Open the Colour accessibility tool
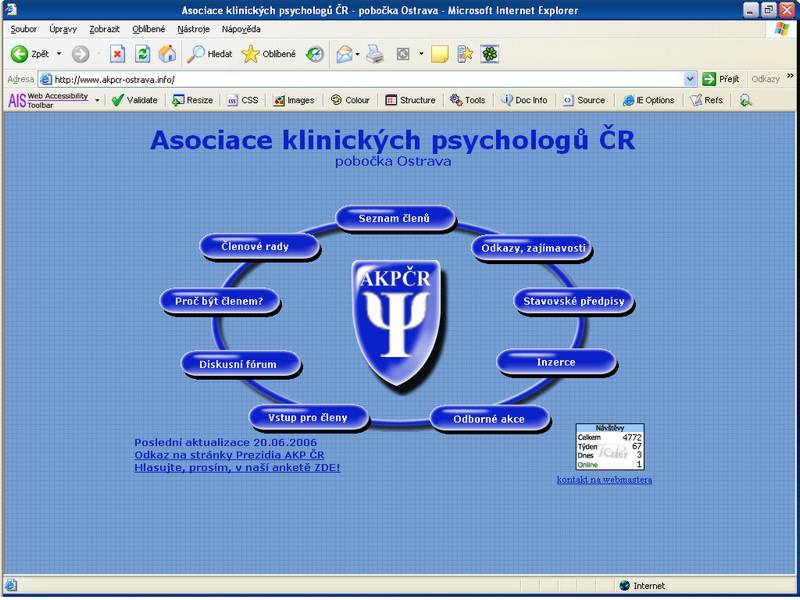The image size is (800, 600). [x=350, y=100]
